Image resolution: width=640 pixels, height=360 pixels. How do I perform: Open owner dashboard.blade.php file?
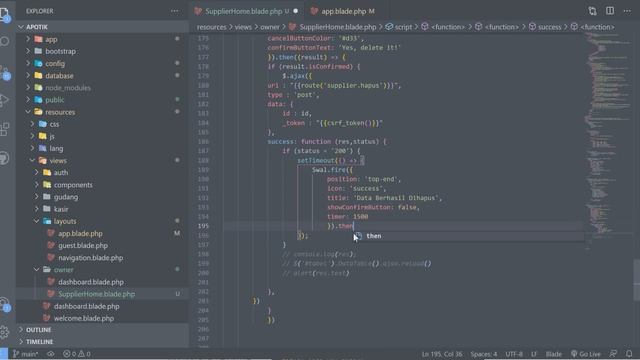click(x=102, y=282)
